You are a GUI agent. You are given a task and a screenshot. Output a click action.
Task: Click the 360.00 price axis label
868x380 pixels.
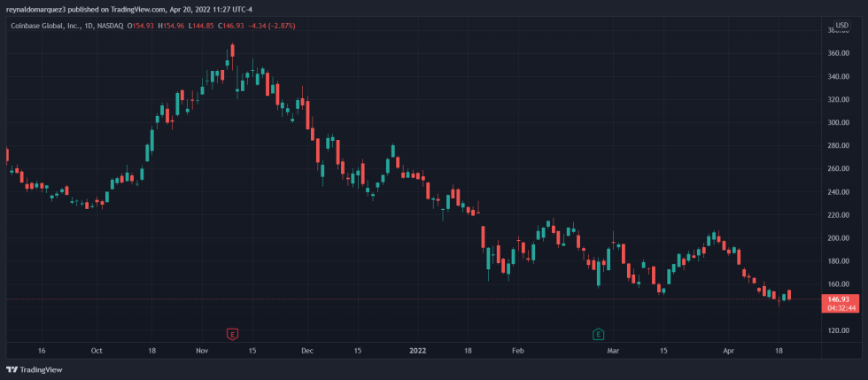[838, 53]
